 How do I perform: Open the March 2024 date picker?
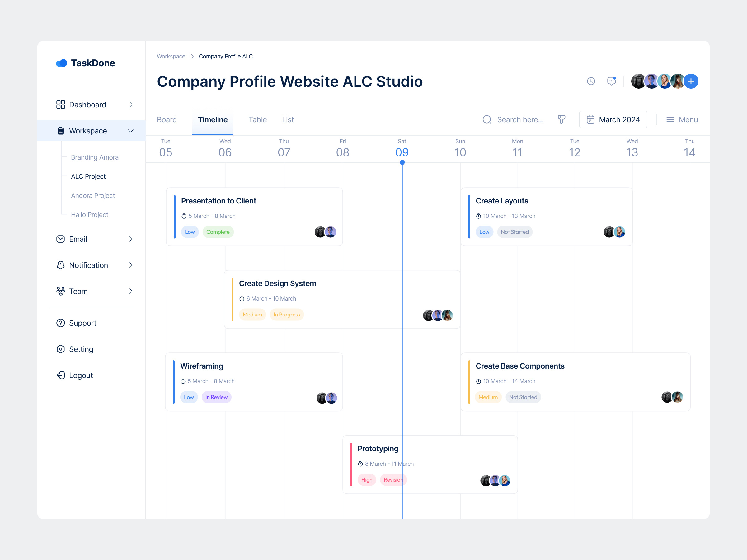(x=613, y=119)
